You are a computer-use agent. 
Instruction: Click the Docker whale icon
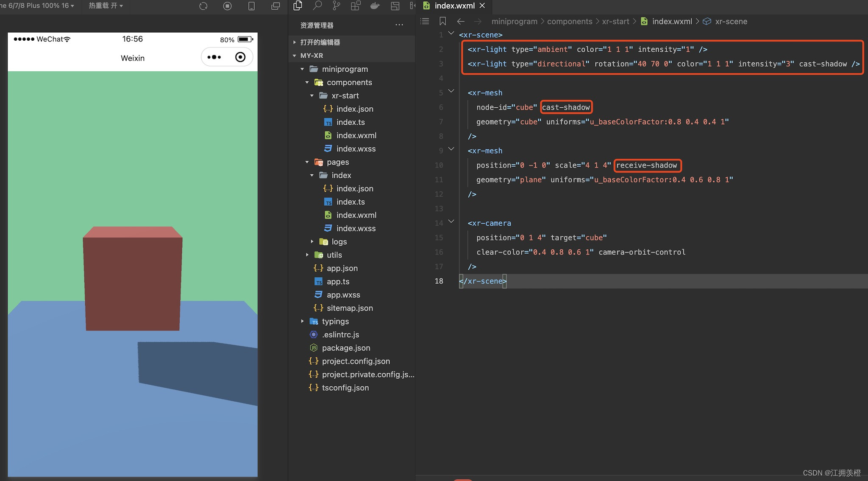[375, 6]
